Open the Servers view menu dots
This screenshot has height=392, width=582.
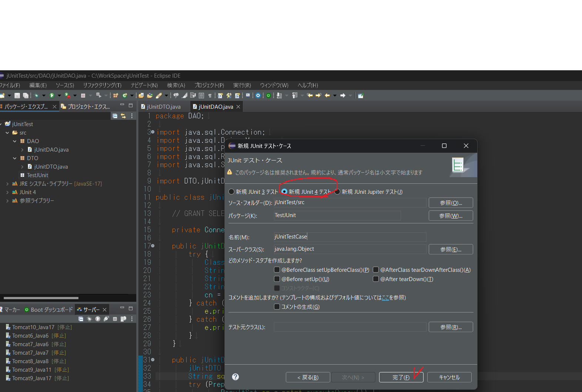(x=132, y=319)
